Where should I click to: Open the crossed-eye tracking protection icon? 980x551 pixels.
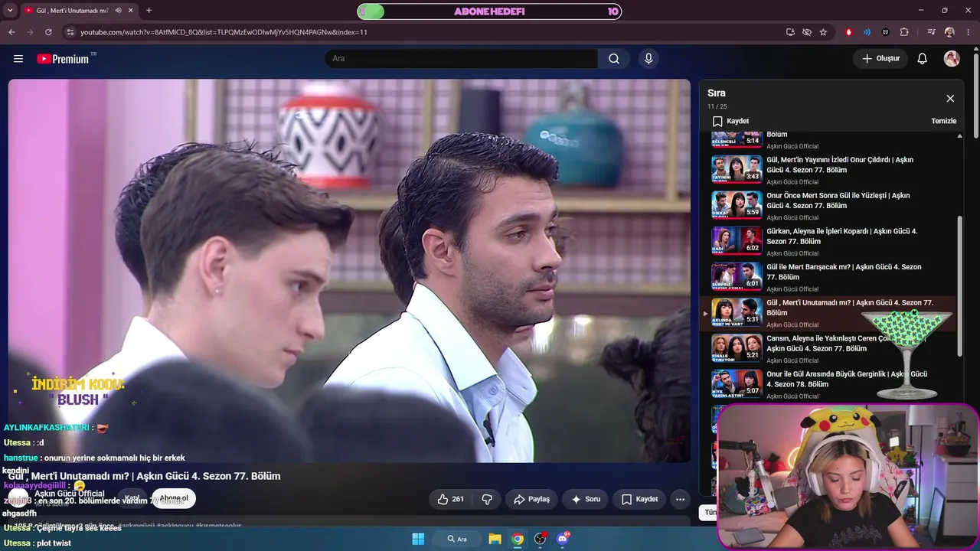click(x=807, y=32)
